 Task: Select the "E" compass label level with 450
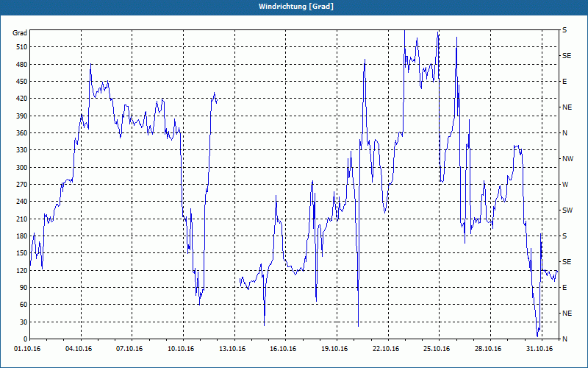[x=564, y=82]
